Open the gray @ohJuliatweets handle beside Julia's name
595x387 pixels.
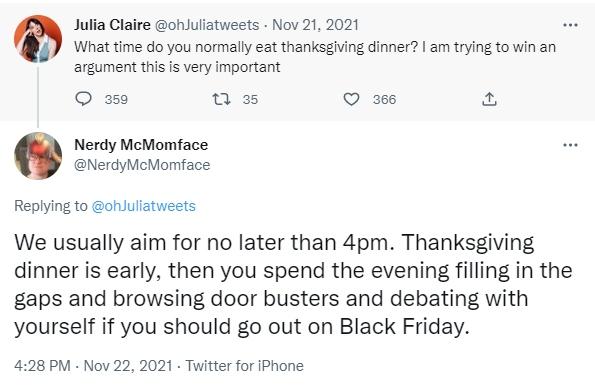(207, 25)
